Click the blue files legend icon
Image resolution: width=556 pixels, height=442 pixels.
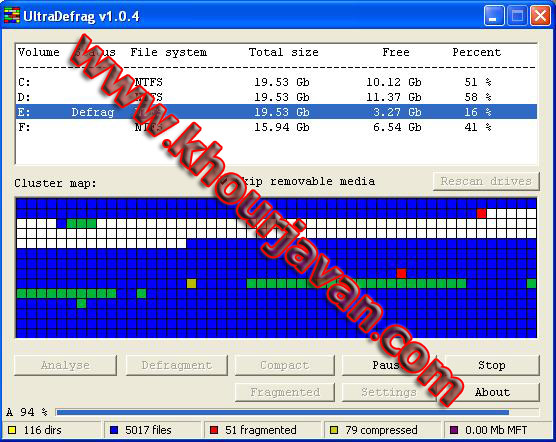point(114,430)
